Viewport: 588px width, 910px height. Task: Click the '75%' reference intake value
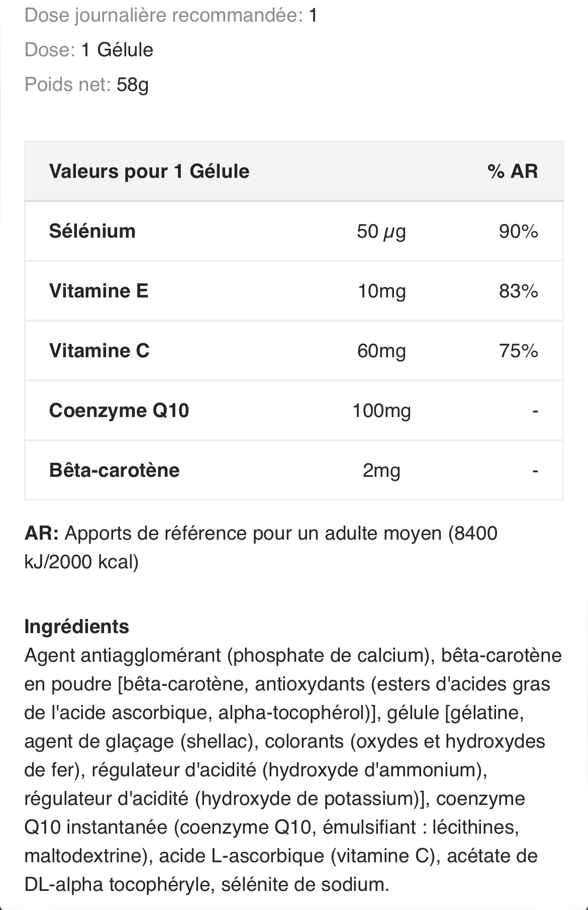tap(518, 351)
